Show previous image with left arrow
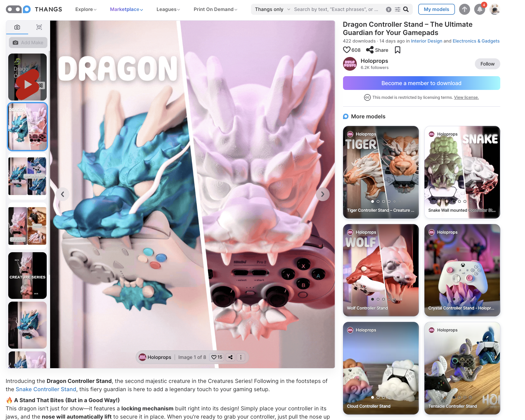The height and width of the screenshot is (420, 525). pos(62,194)
